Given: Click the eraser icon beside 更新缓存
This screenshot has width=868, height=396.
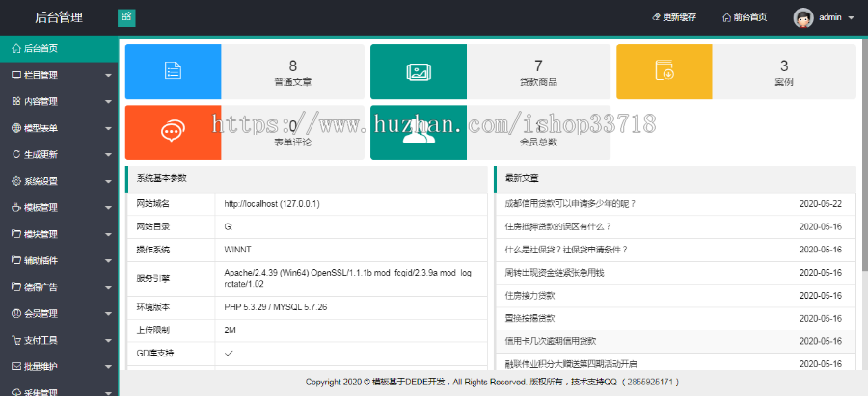Looking at the screenshot, I should [657, 17].
